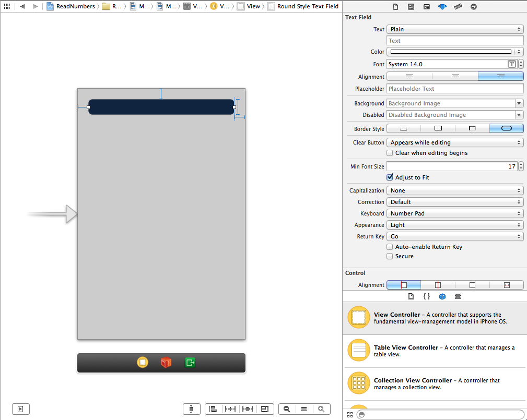The width and height of the screenshot is (527, 420).
Task: Open the Media library filmstrip icon
Action: (x=458, y=296)
